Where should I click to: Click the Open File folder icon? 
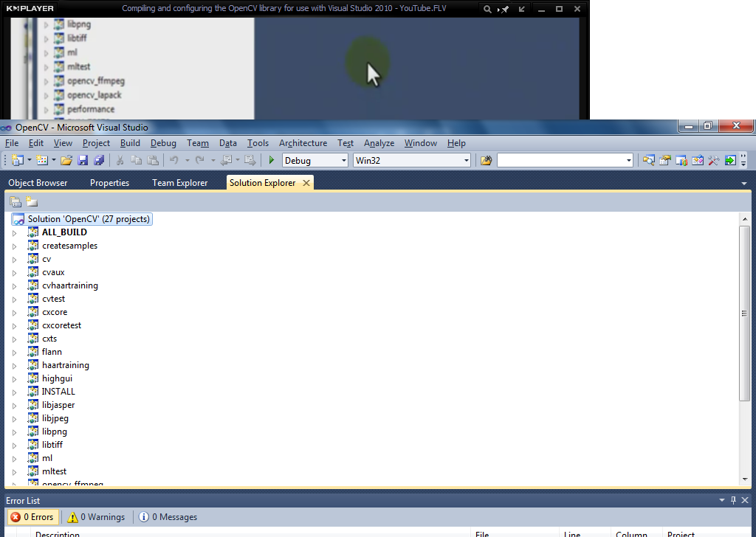[66, 160]
